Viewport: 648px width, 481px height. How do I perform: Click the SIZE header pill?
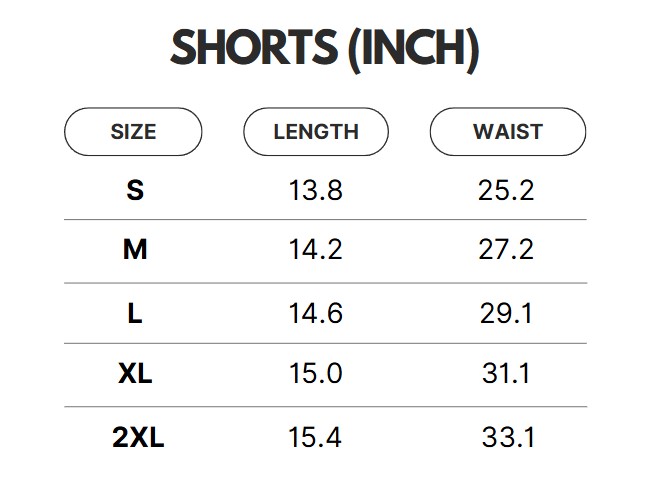click(x=133, y=132)
